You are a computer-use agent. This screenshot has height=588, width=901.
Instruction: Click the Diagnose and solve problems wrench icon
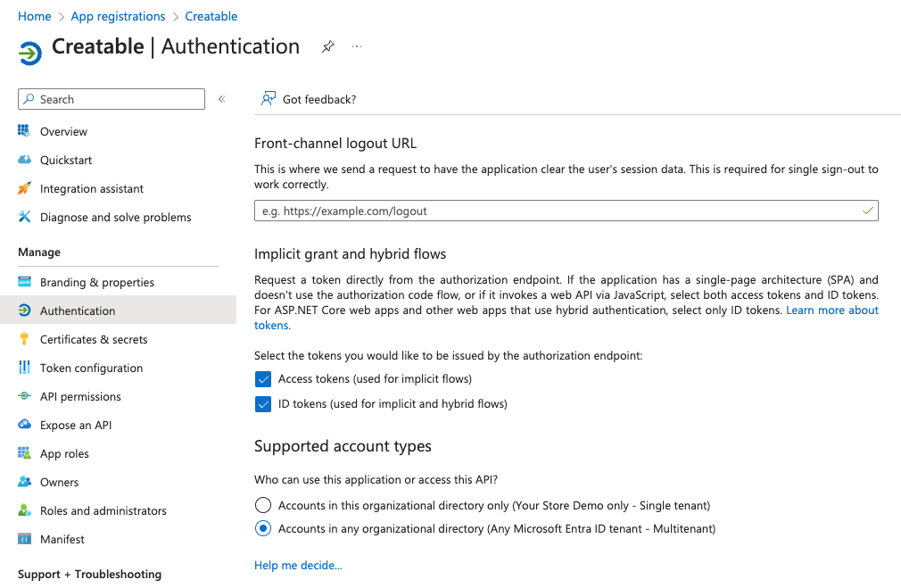pos(24,217)
